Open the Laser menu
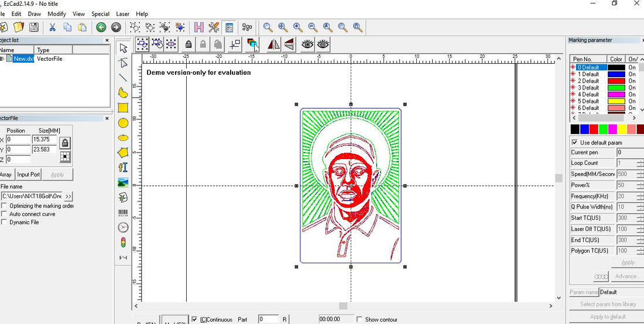Image resolution: width=644 pixels, height=324 pixels. (122, 13)
